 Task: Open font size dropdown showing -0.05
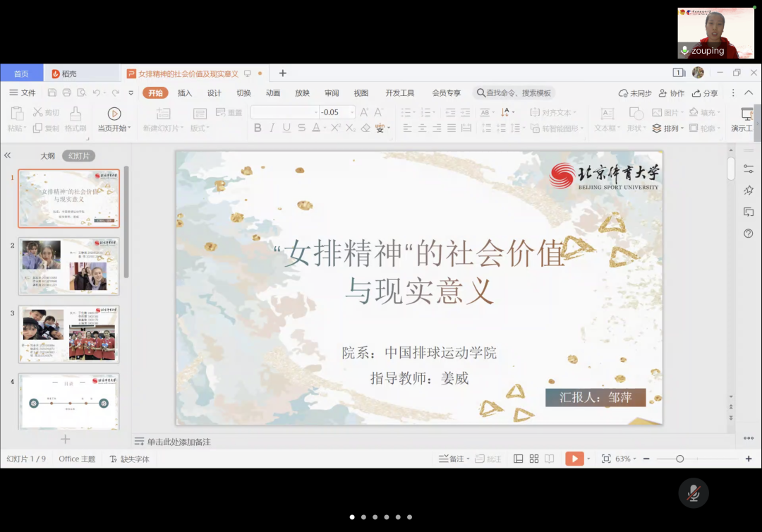pos(352,112)
